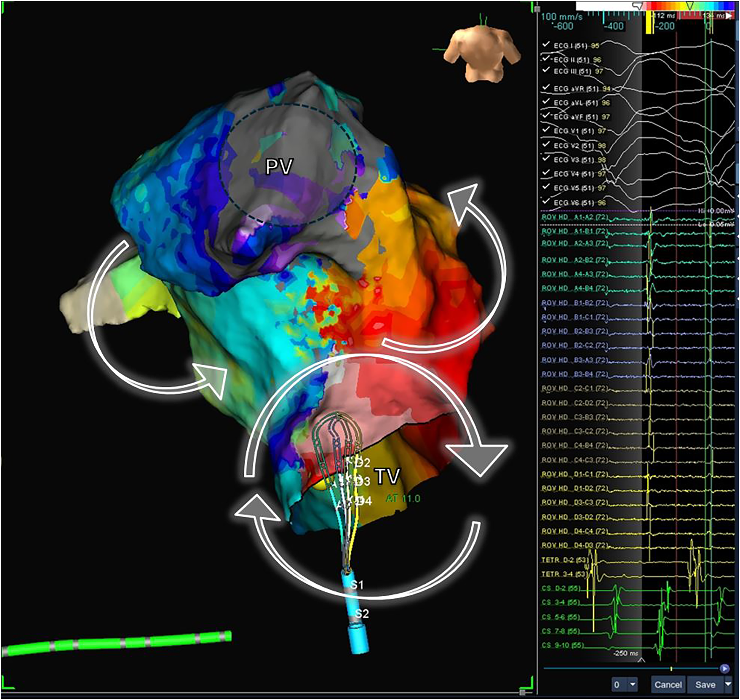Open the dropdown arrow beside Save

click(x=728, y=684)
